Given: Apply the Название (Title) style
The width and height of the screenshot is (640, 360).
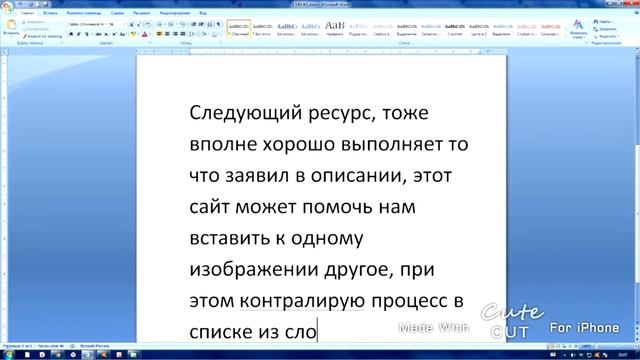Looking at the screenshot, I should 335,29.
